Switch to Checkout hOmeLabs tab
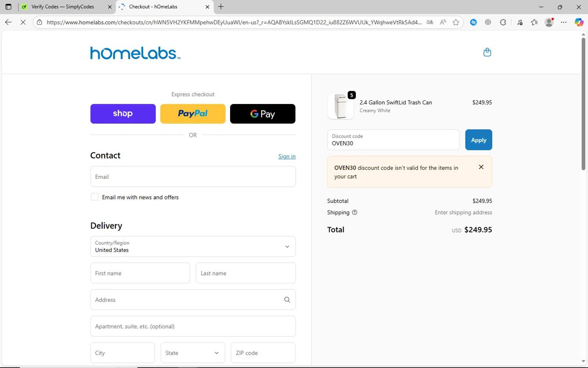Image resolution: width=588 pixels, height=368 pixels. coord(165,7)
